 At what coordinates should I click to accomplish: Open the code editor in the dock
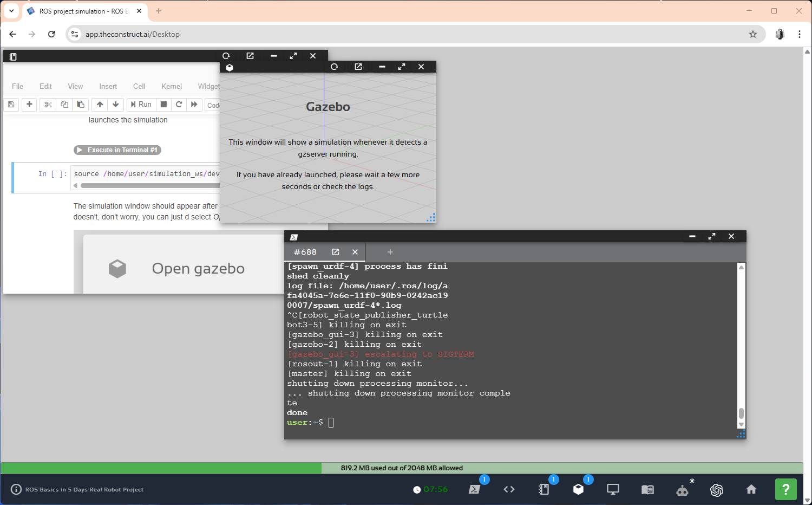509,489
